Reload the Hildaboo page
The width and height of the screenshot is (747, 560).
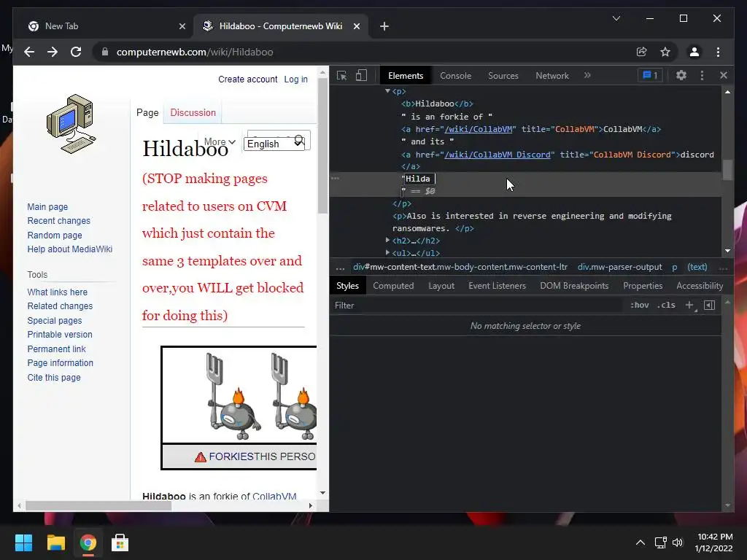[76, 52]
